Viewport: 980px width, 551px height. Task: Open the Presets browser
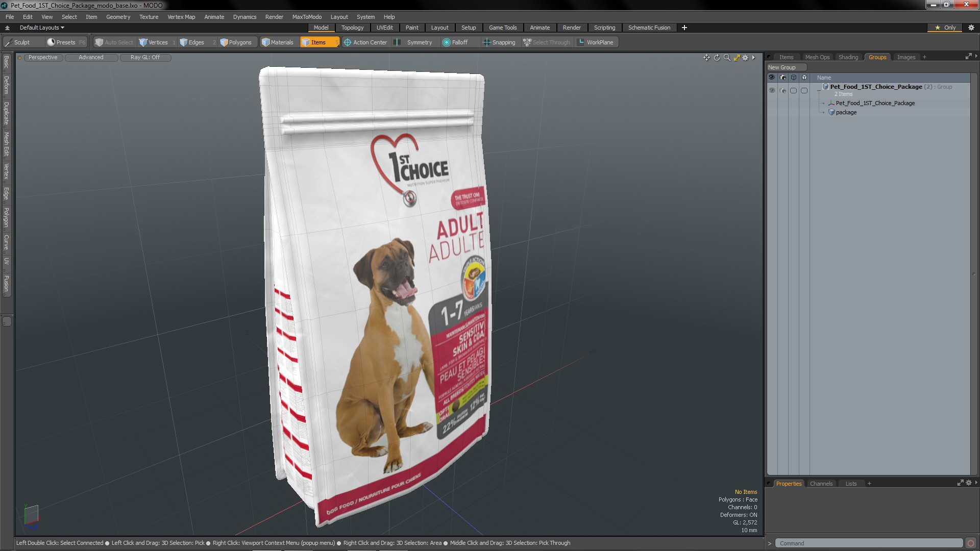pos(66,42)
